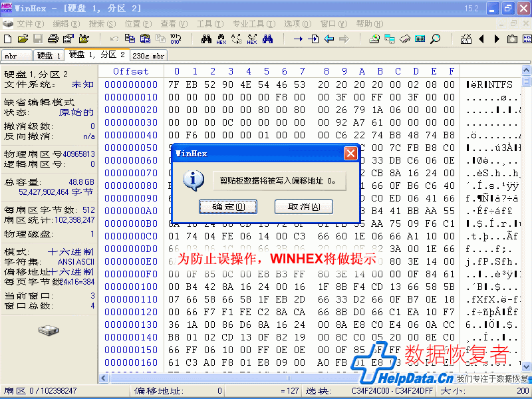Click the left triangle previous icon
The height and width of the screenshot is (399, 532).
481,39
